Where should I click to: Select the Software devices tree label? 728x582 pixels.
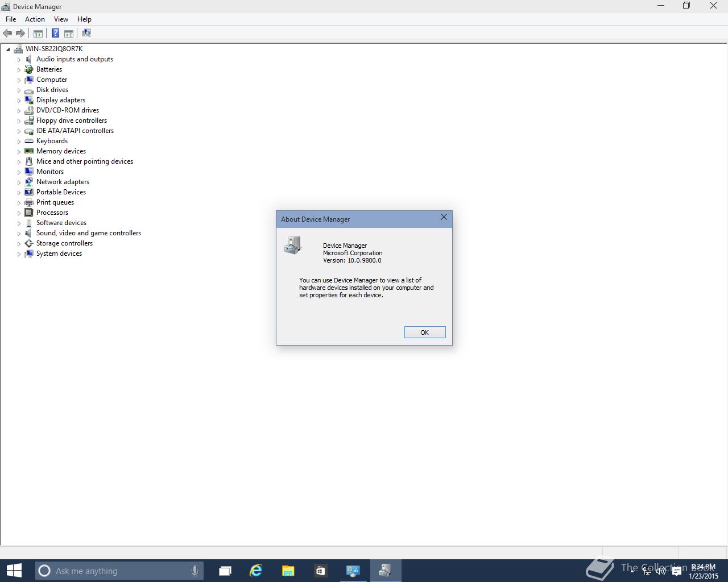61,223
